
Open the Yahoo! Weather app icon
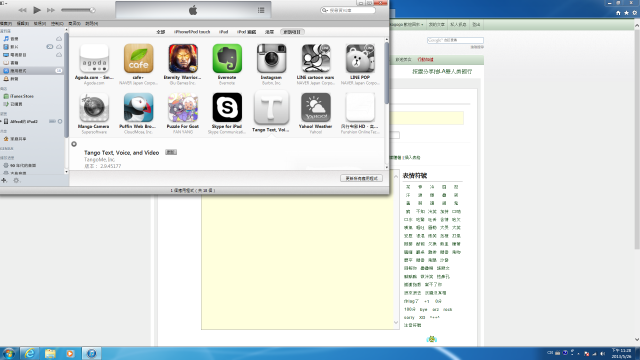[x=316, y=108]
